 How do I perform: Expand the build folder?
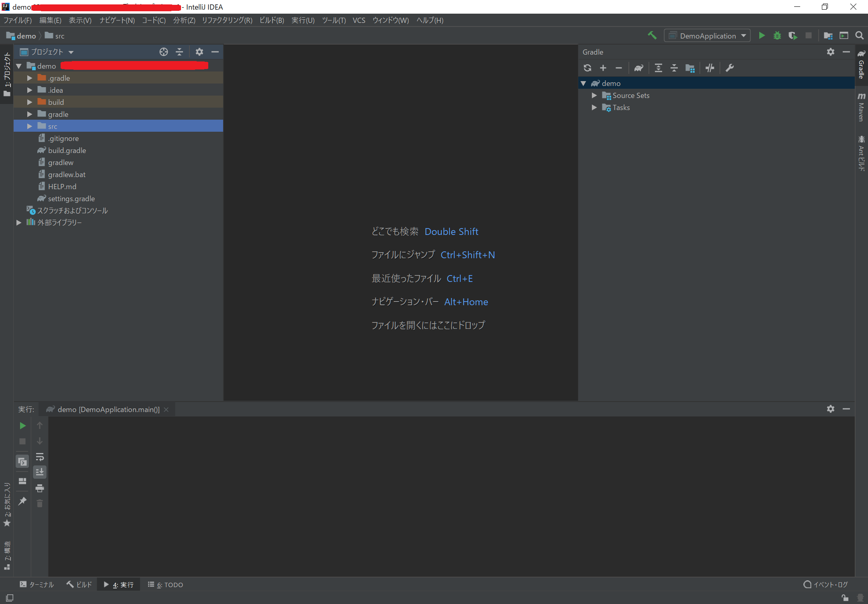pos(30,102)
